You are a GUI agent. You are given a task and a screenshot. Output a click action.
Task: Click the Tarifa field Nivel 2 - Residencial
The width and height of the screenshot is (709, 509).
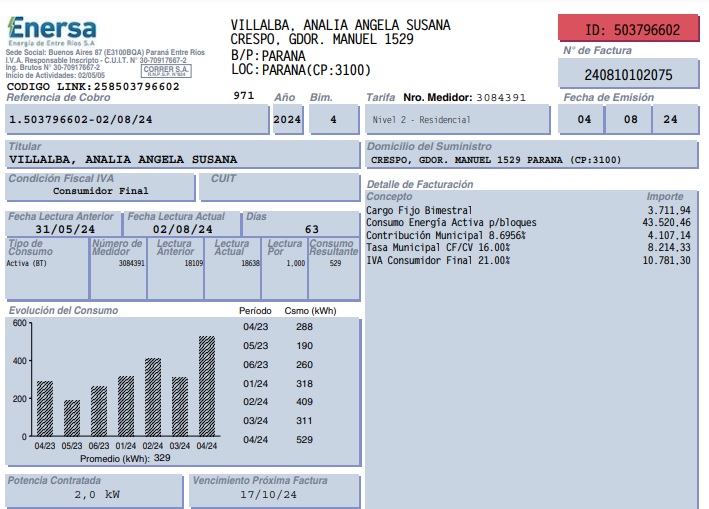[456, 119]
